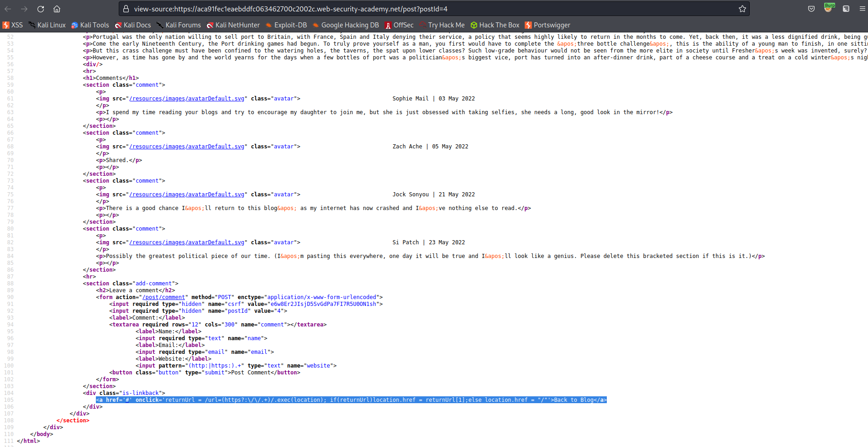This screenshot has height=447, width=868.
Task: Click the lock icon in address bar
Action: (126, 9)
